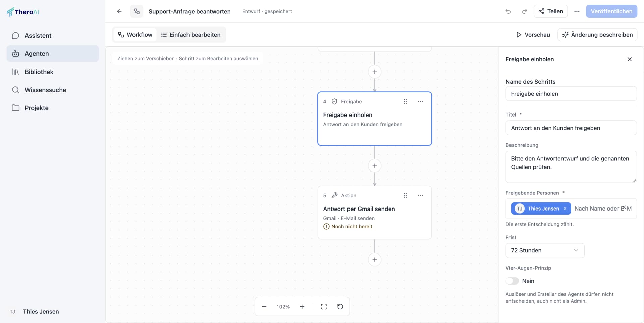Remove Thies Jensen from approvers

pyautogui.click(x=565, y=209)
